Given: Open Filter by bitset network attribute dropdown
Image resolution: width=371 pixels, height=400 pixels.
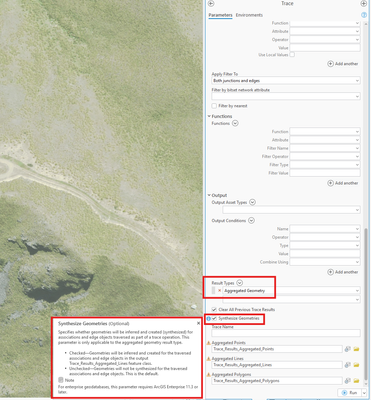Looking at the screenshot, I should [x=286, y=97].
